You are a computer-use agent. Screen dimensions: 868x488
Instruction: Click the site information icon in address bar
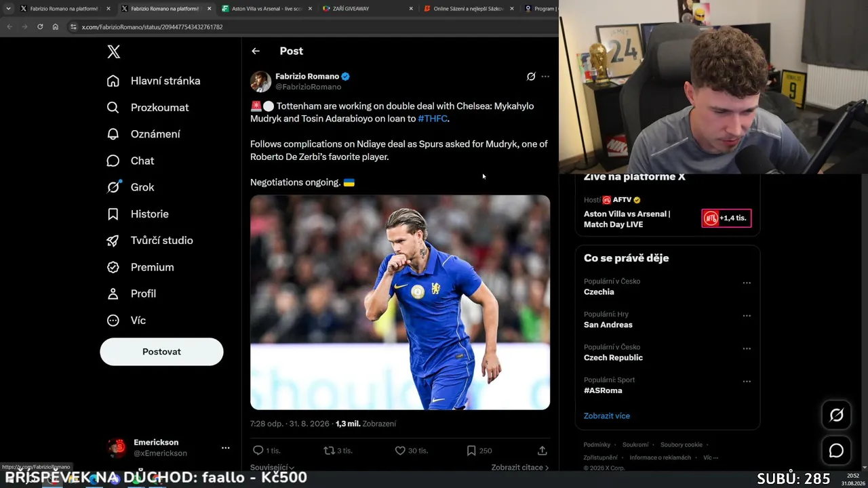click(x=74, y=27)
